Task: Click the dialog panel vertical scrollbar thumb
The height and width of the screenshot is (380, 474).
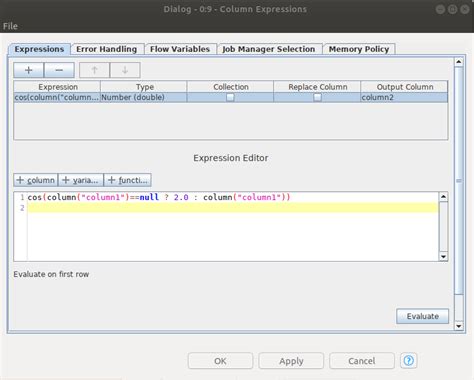Action: click(459, 181)
